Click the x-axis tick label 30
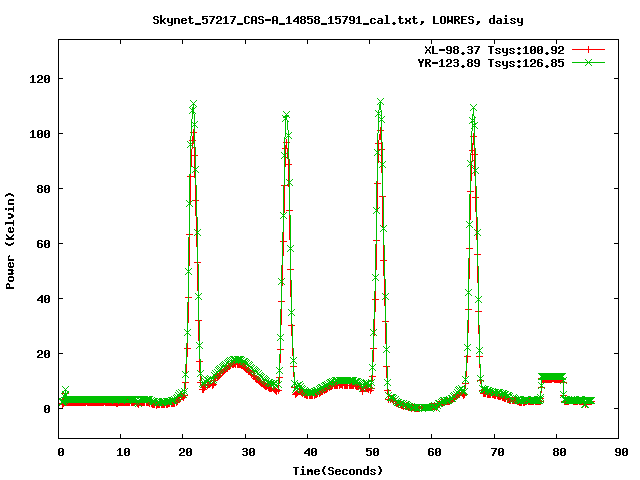640x480 pixels. tap(248, 452)
